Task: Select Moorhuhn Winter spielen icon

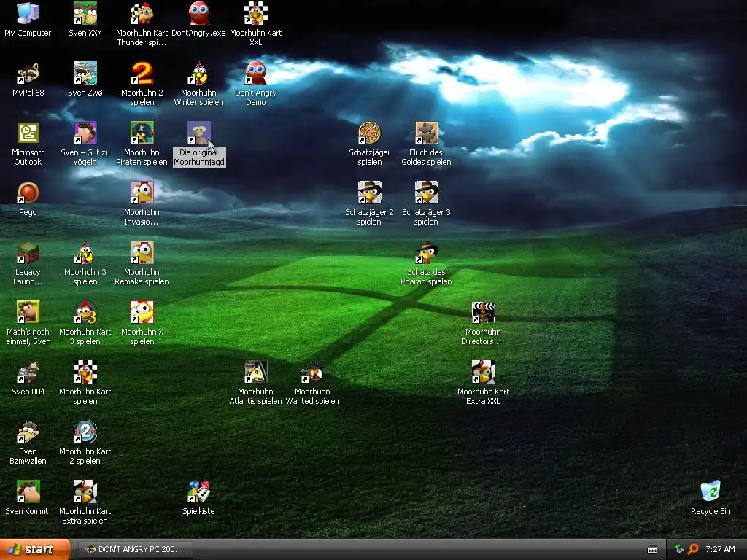Action: [x=198, y=74]
